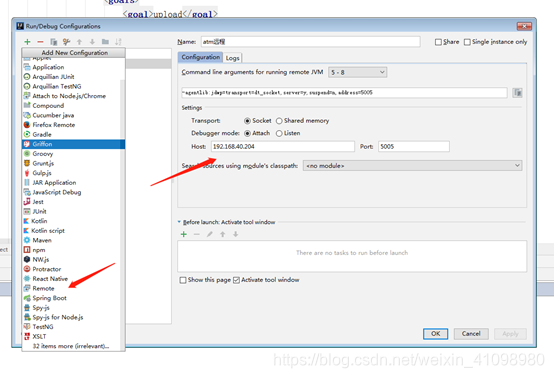Click the npm icon in configuration list

[x=27, y=250]
